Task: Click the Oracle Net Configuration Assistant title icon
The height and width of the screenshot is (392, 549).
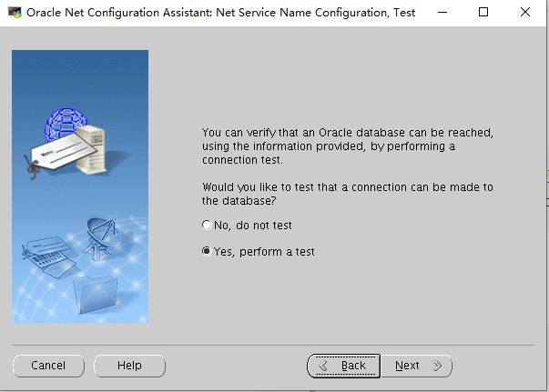Action: [x=15, y=13]
